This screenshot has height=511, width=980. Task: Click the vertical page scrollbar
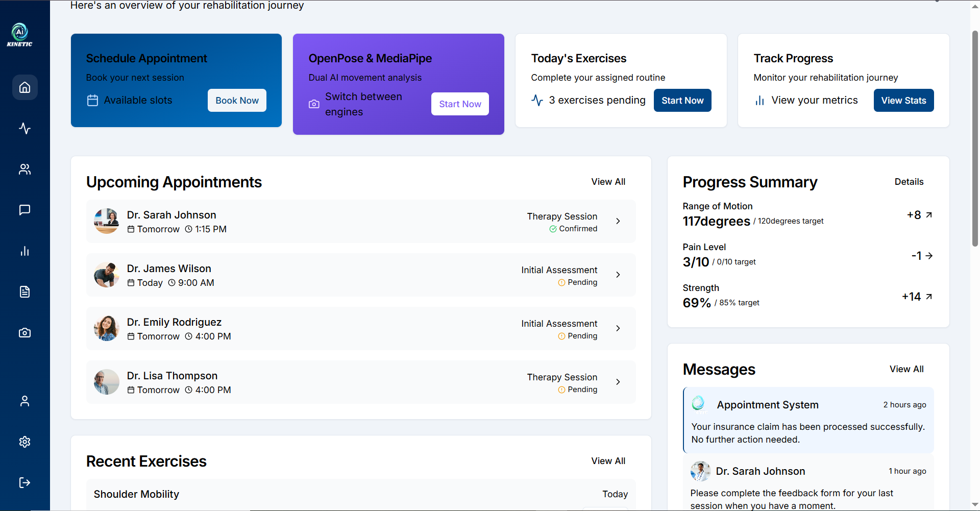pyautogui.click(x=975, y=139)
